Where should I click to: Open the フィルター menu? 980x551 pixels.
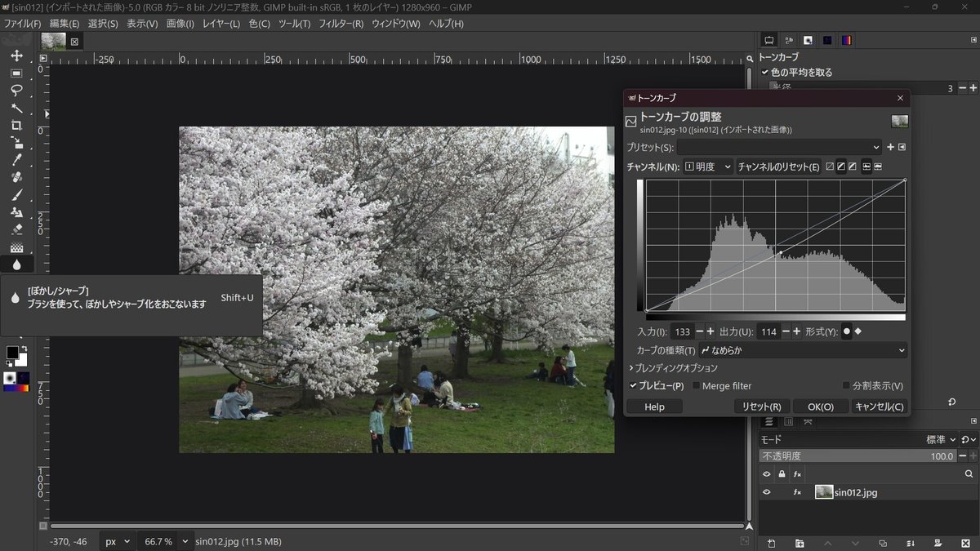pyautogui.click(x=342, y=24)
